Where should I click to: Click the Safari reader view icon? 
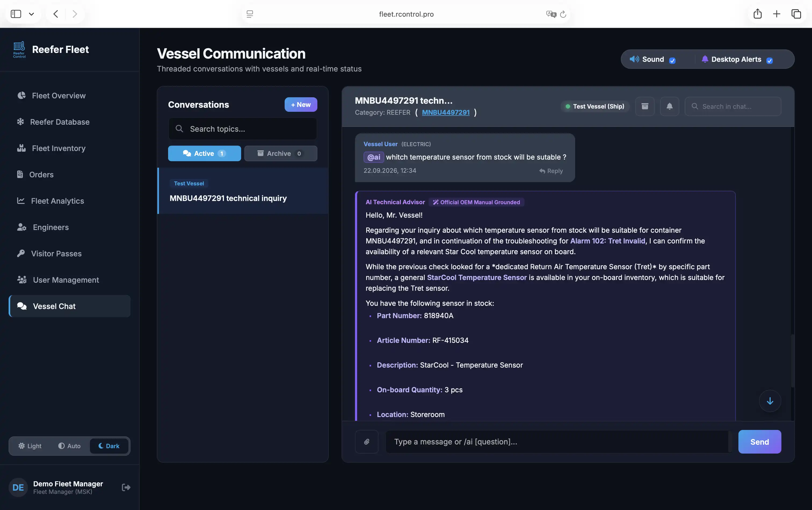pyautogui.click(x=250, y=14)
